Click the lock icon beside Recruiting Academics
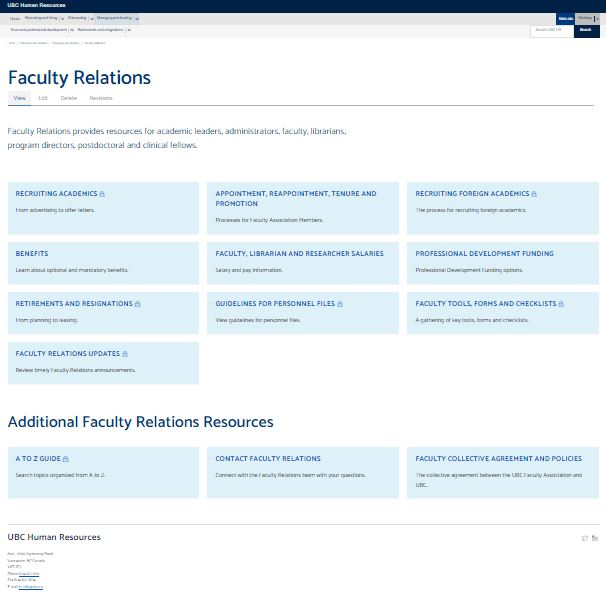 click(x=102, y=194)
